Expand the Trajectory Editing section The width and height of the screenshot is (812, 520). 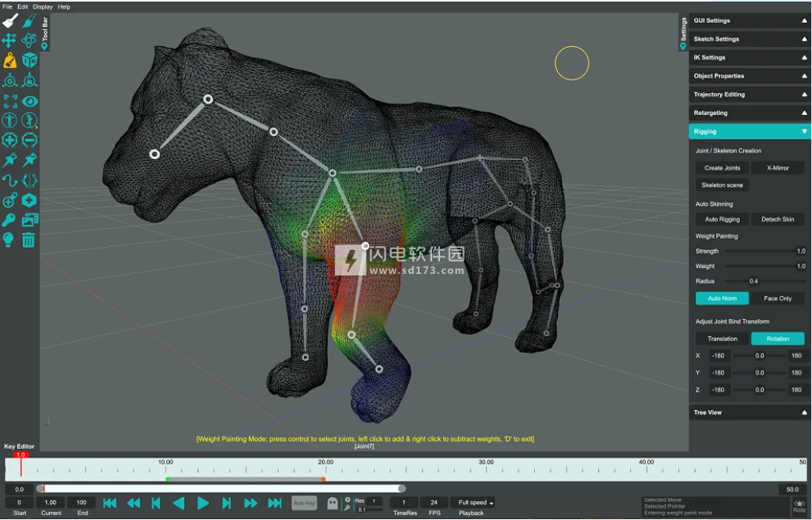point(749,94)
